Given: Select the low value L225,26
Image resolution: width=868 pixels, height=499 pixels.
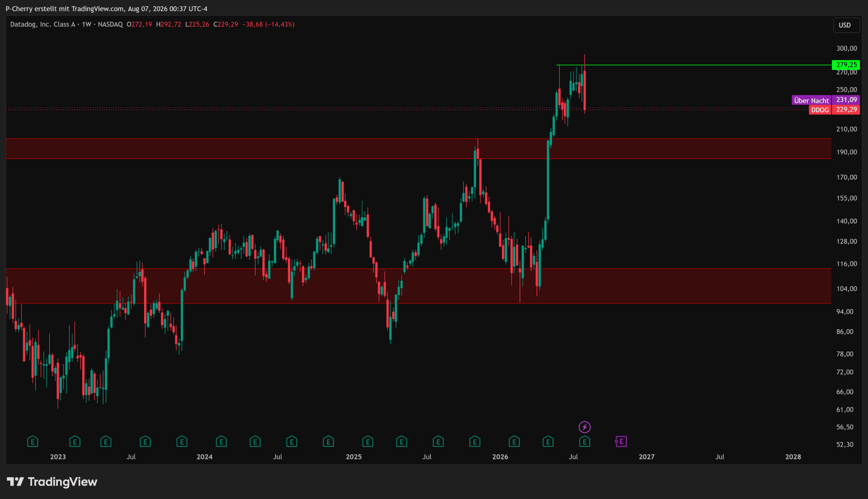Looking at the screenshot, I should 197,24.
